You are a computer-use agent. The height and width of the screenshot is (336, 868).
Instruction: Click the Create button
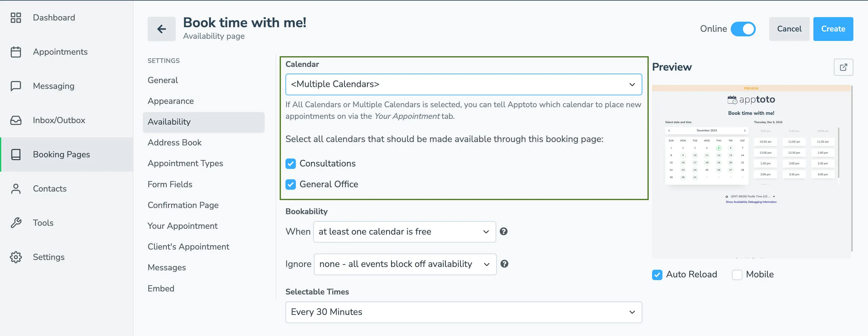(833, 29)
